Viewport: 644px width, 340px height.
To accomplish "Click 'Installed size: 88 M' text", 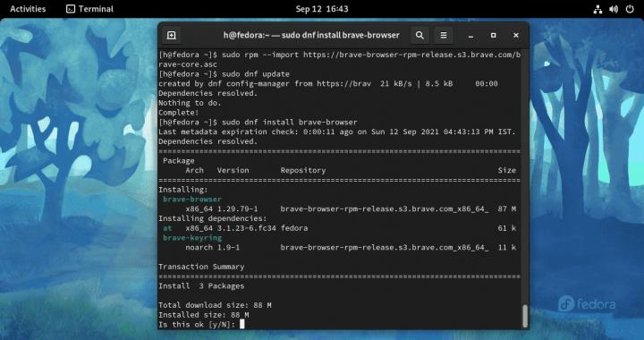I will coord(204,315).
